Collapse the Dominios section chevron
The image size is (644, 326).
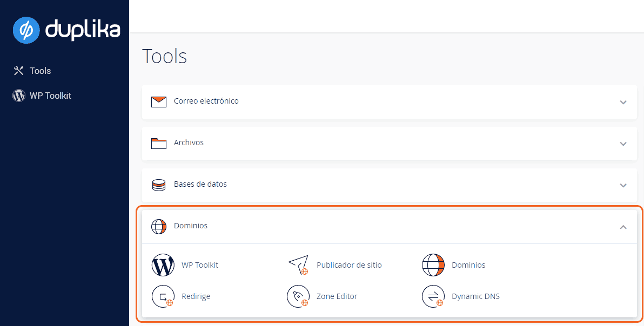point(623,227)
